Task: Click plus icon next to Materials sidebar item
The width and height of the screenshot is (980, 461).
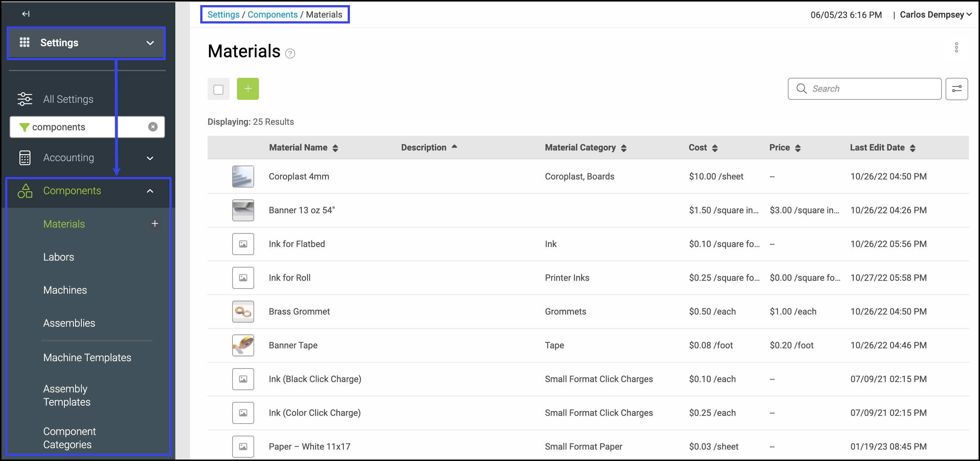Action: [x=154, y=224]
